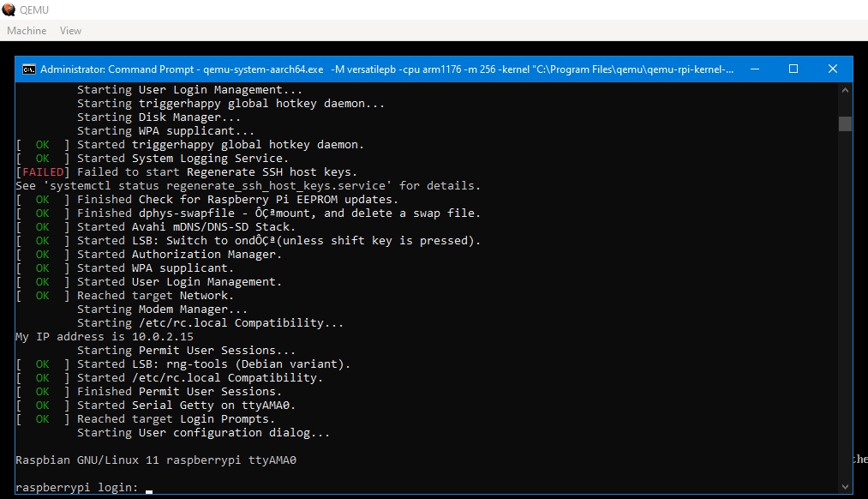Click 'Starting Disk Manager...' line
The height and width of the screenshot is (499, 868).
159,117
